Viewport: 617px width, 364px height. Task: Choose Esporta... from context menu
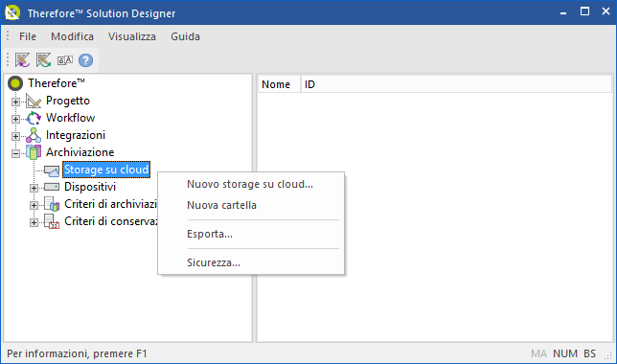(x=251, y=234)
